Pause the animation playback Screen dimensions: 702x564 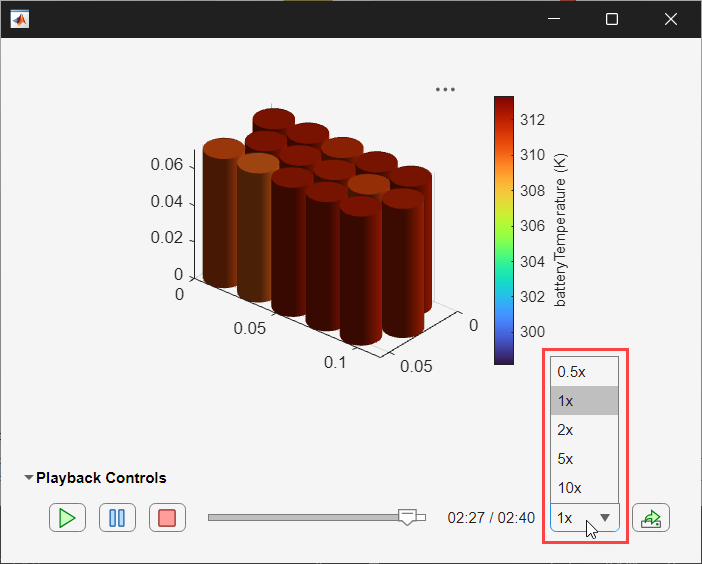pyautogui.click(x=117, y=518)
